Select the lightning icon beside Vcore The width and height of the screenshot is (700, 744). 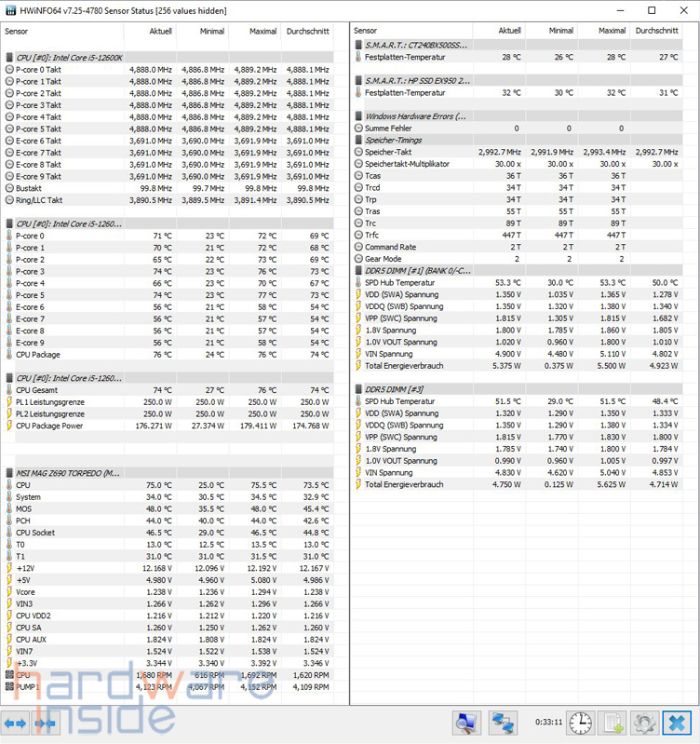click(x=9, y=591)
